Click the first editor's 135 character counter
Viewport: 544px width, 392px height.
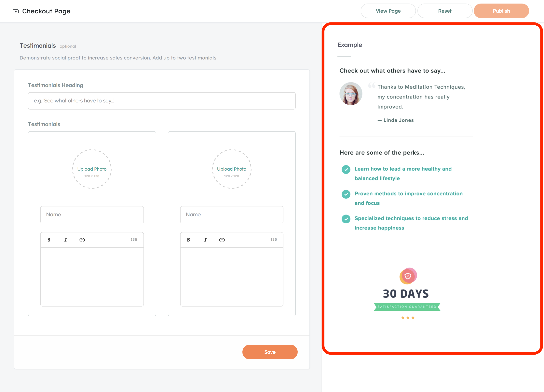pos(134,240)
